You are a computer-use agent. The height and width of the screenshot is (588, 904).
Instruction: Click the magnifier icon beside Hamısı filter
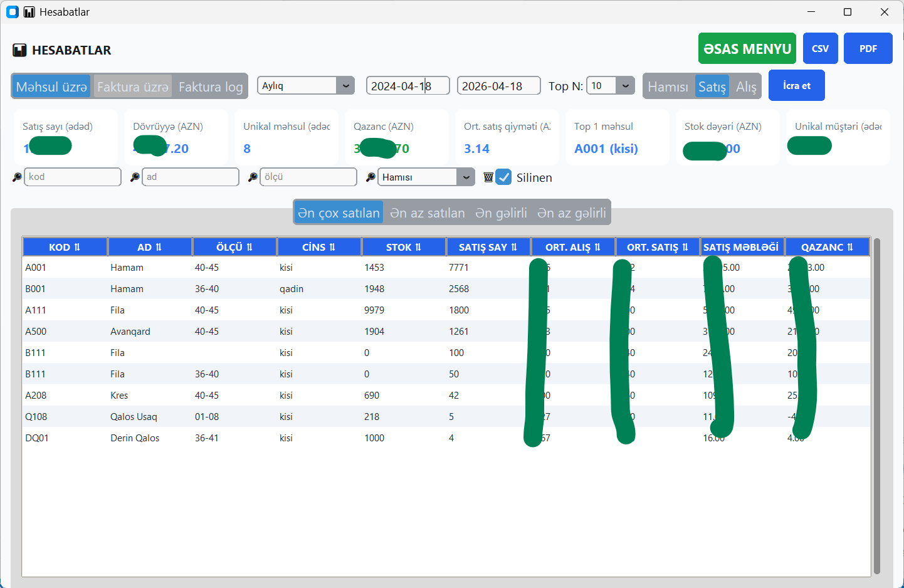371,177
